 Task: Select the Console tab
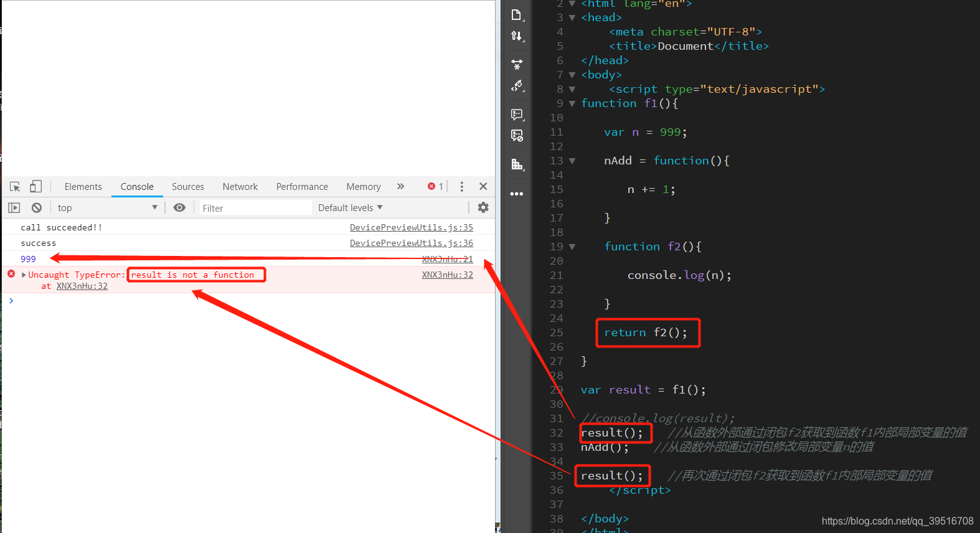pos(137,187)
